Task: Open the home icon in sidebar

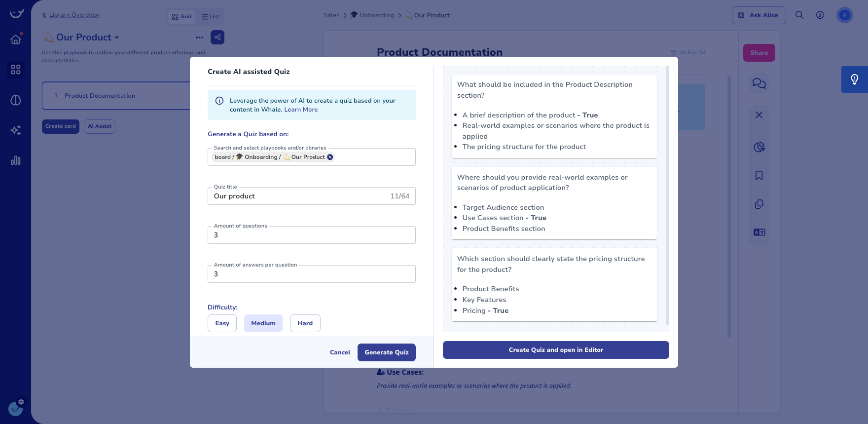Action: 16,39
